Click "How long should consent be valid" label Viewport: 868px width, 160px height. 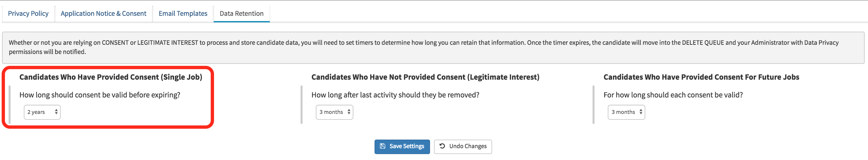pos(100,95)
